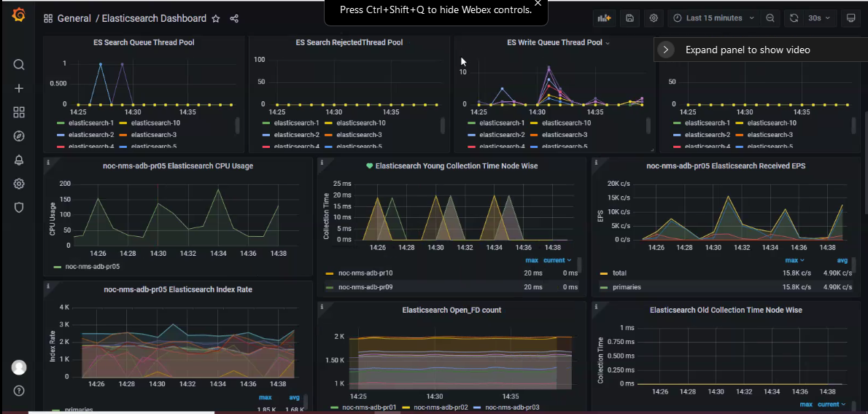
Task: Toggle noc-nms-adb-pr02 series in Open_FD legend
Action: (441, 407)
